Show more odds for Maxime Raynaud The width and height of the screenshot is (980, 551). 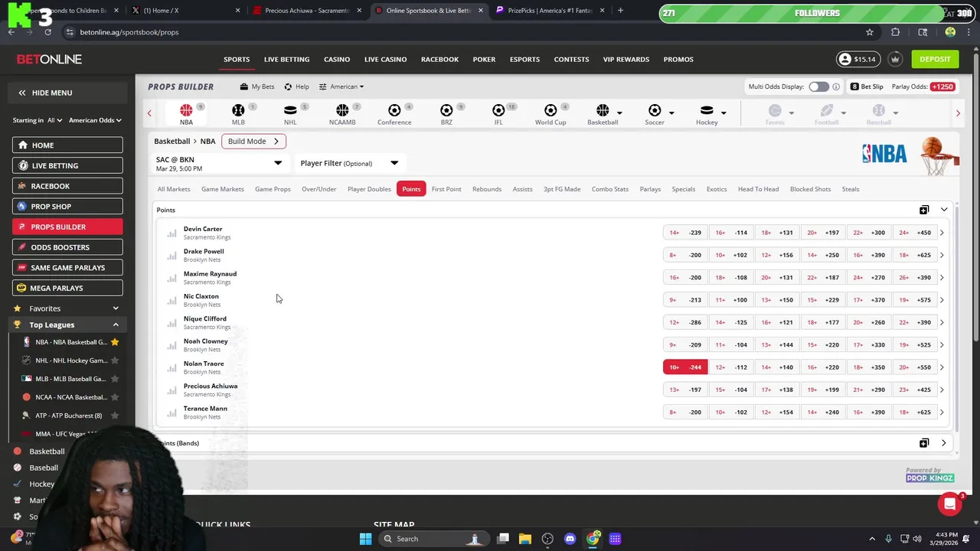tap(942, 278)
